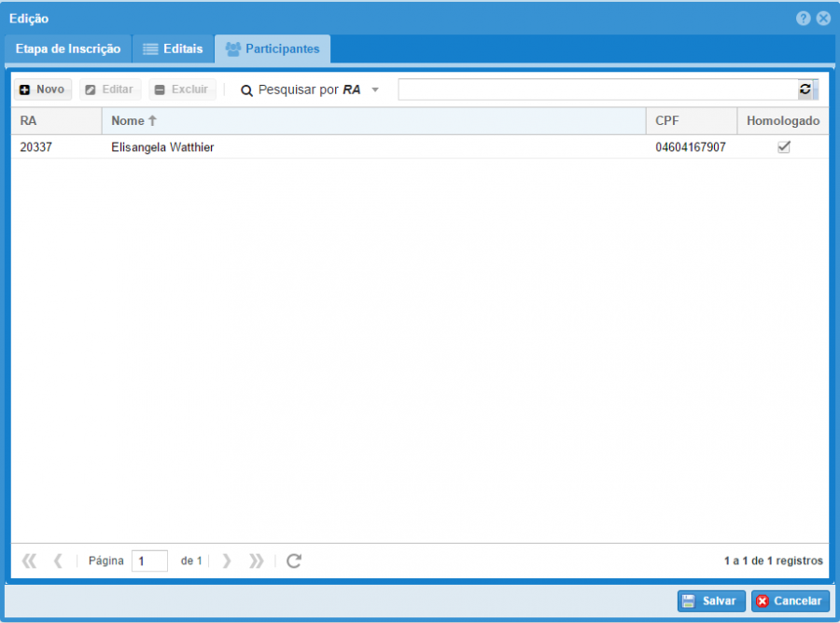The width and height of the screenshot is (840, 623).
Task: Toggle Homologado checkbox for Elisangela Watthier
Action: click(x=784, y=147)
